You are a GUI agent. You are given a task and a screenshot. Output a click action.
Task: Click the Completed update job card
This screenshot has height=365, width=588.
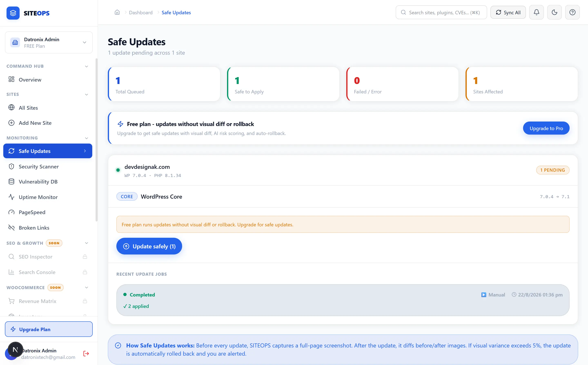[x=343, y=300]
